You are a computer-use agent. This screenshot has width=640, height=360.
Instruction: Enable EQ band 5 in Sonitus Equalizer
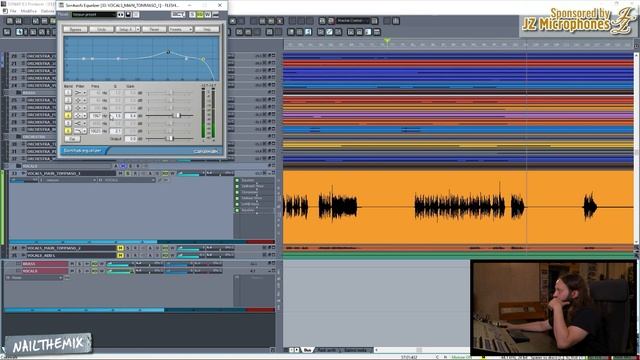[x=68, y=123]
